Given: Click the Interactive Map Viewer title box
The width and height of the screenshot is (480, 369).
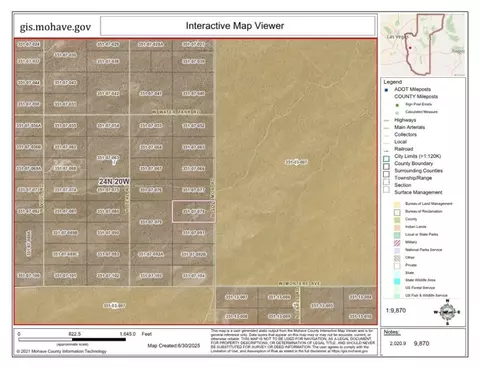Looking at the screenshot, I should click(x=237, y=26).
